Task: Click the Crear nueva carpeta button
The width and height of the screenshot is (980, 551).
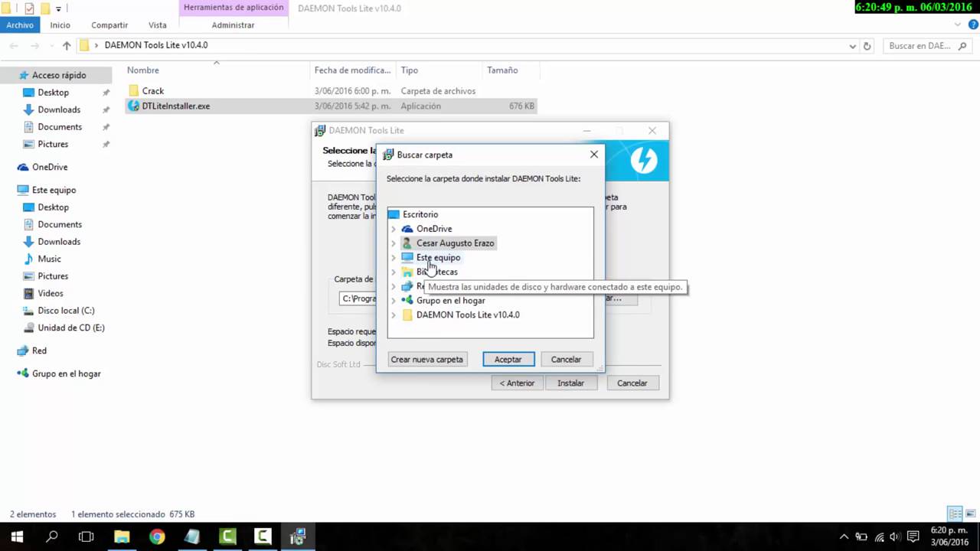Action: pos(426,359)
